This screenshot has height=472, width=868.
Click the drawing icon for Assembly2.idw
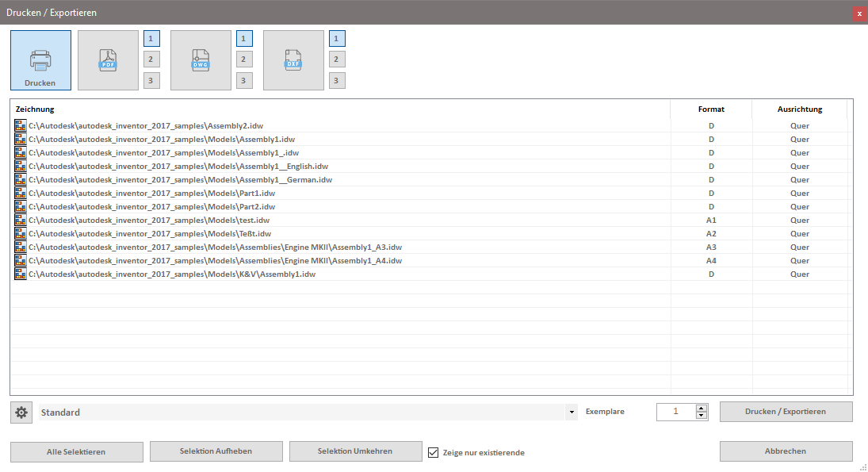(x=20, y=125)
